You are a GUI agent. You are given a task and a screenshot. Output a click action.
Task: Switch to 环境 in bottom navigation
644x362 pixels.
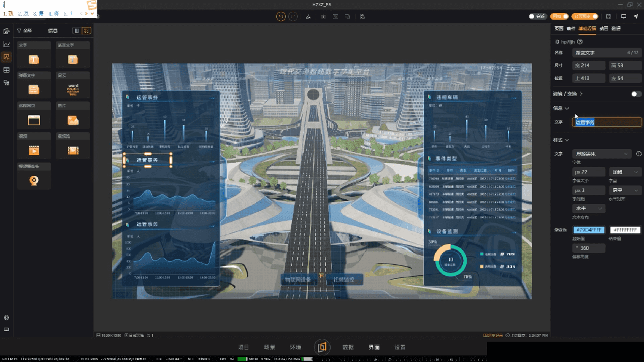click(295, 347)
